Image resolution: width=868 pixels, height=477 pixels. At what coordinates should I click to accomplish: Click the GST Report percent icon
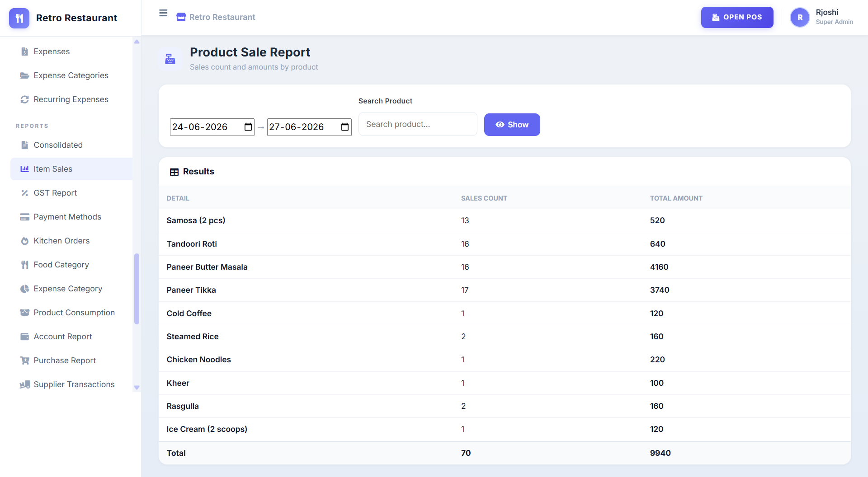pos(24,193)
